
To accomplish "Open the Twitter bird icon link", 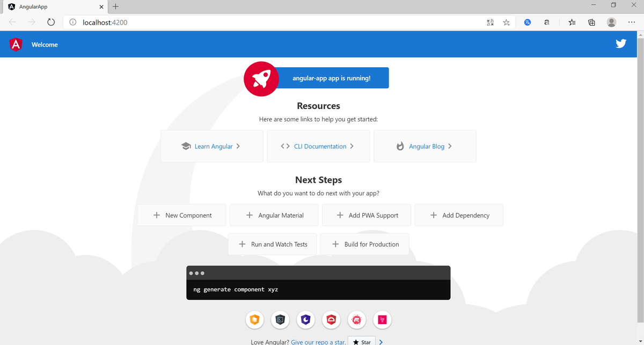I will [x=621, y=44].
